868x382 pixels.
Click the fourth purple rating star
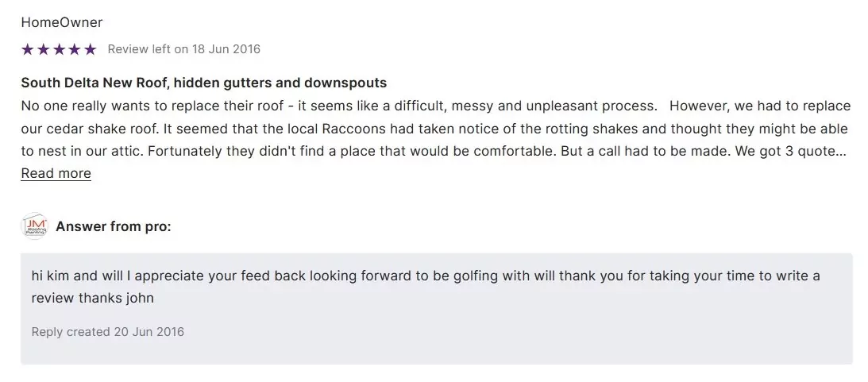tap(75, 49)
